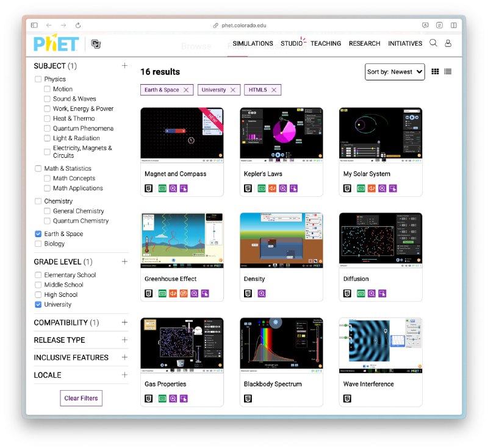488x448 pixels.
Task: Open the Teaching nav menu
Action: coord(326,44)
